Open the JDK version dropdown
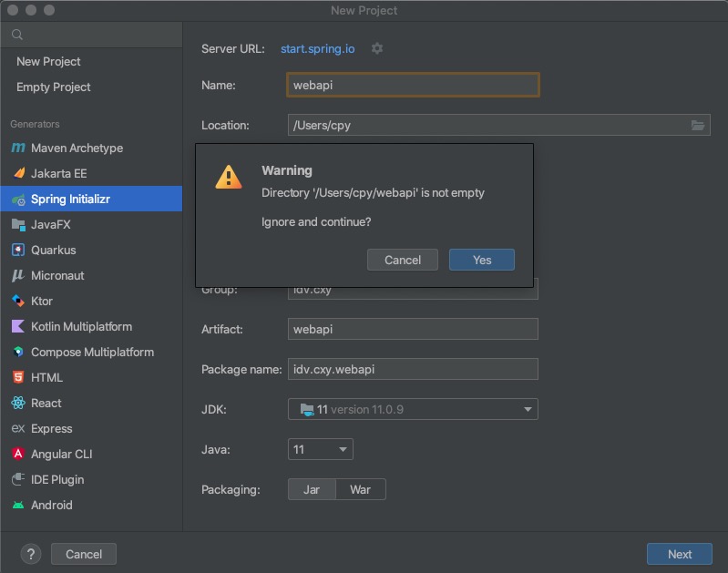 point(413,409)
